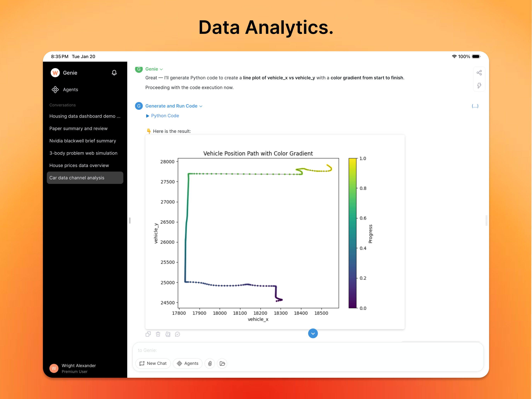Click blue Generate and Run Code avatar

point(139,106)
